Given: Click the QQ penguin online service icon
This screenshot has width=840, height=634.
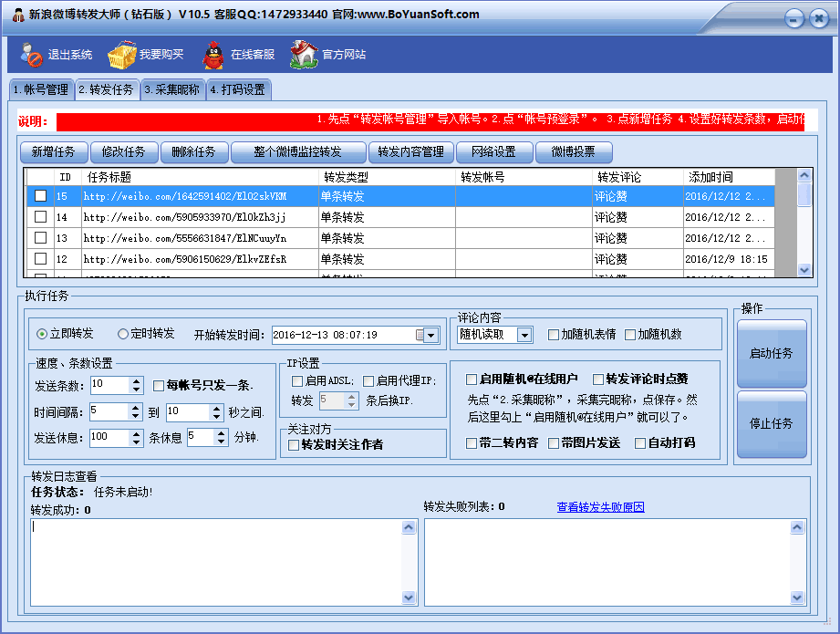Looking at the screenshot, I should point(213,55).
